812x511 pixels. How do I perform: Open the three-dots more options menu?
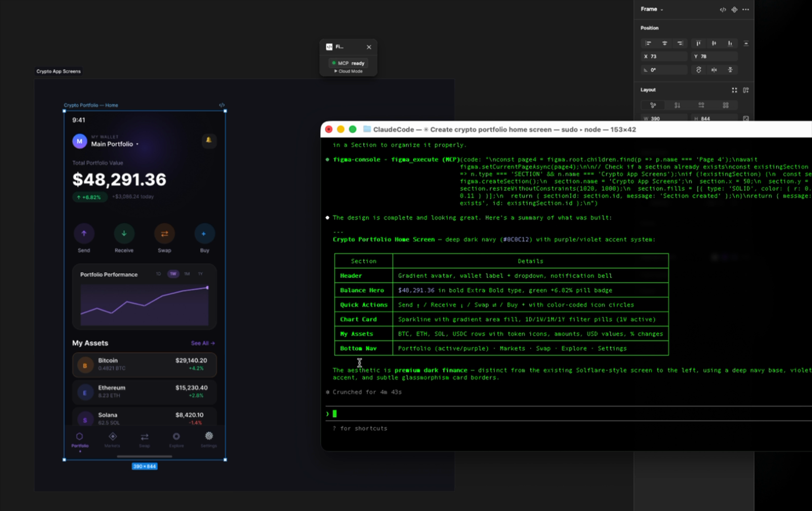point(746,10)
